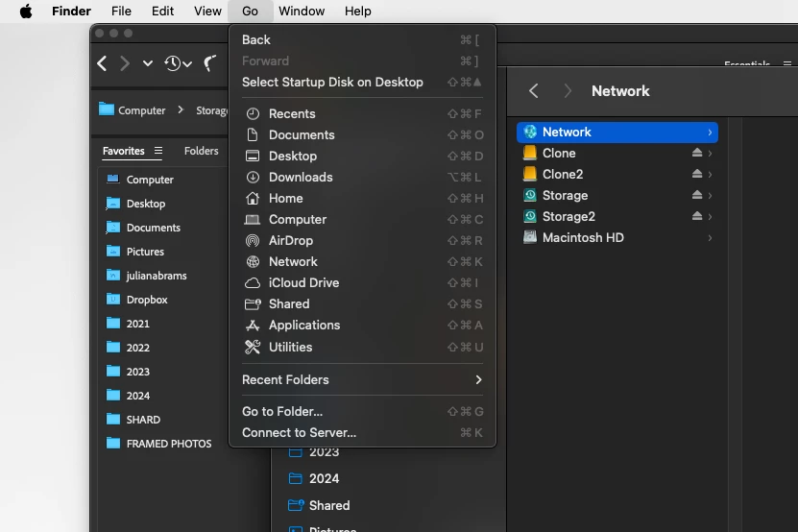Close the open Go menu
Image resolution: width=798 pixels, height=532 pixels.
coord(250,12)
